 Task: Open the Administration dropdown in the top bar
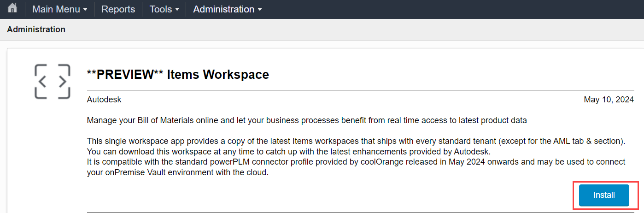tap(227, 9)
